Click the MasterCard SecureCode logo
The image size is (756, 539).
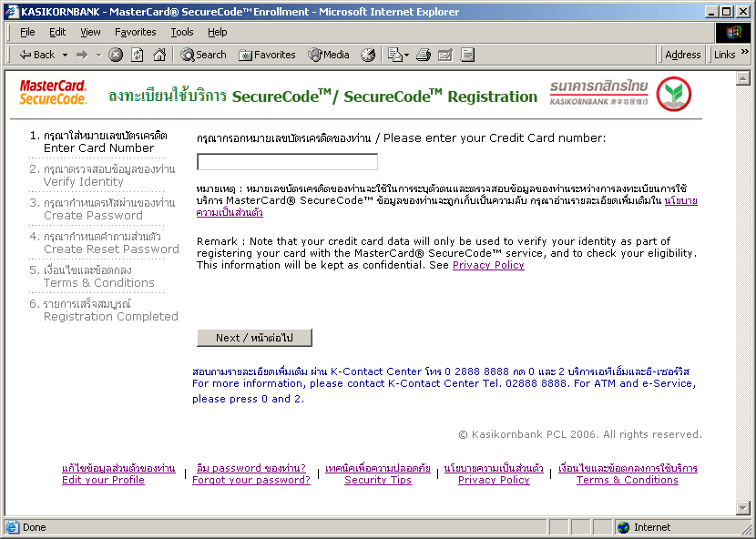53,93
